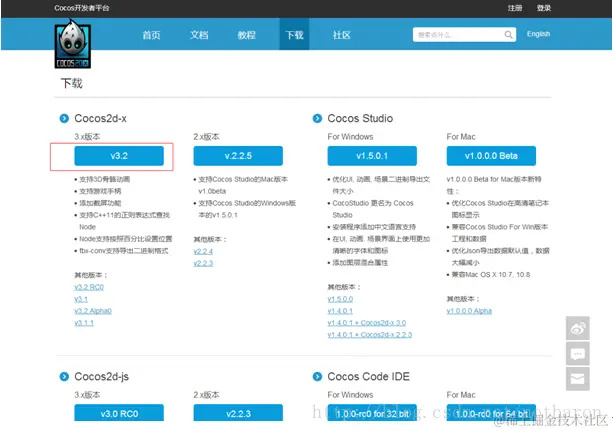613x432 pixels.
Task: Open the Weibo share icon
Action: (x=577, y=328)
